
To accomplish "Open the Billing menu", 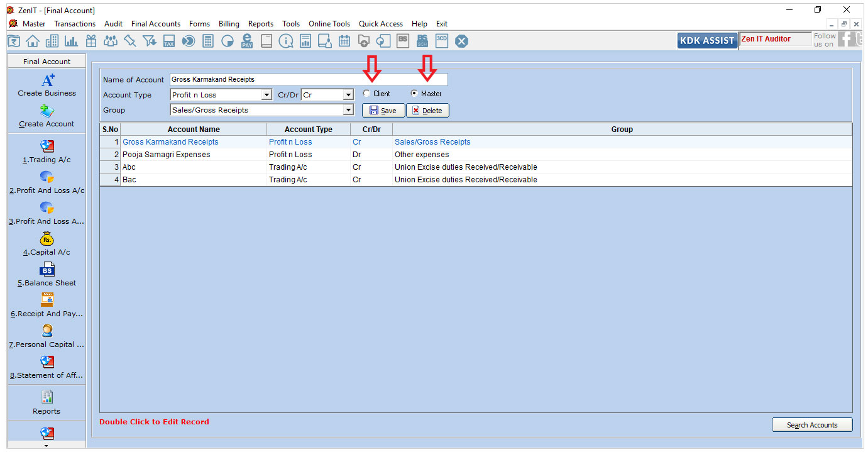I will [x=229, y=24].
